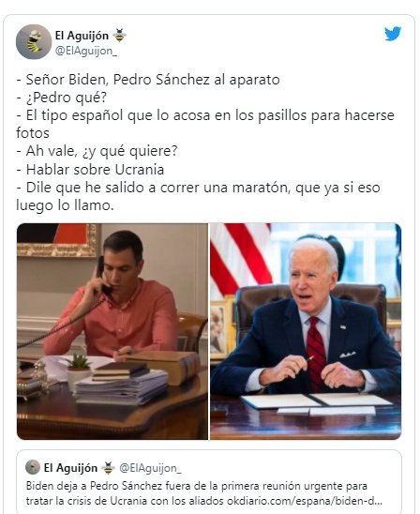Click the line '¿Pedro qué?'
Image resolution: width=420 pixels, height=514 pixels.
tap(62, 98)
